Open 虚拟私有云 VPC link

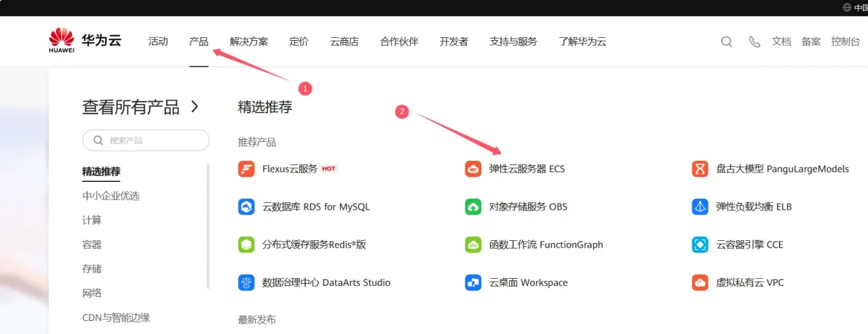click(x=749, y=282)
